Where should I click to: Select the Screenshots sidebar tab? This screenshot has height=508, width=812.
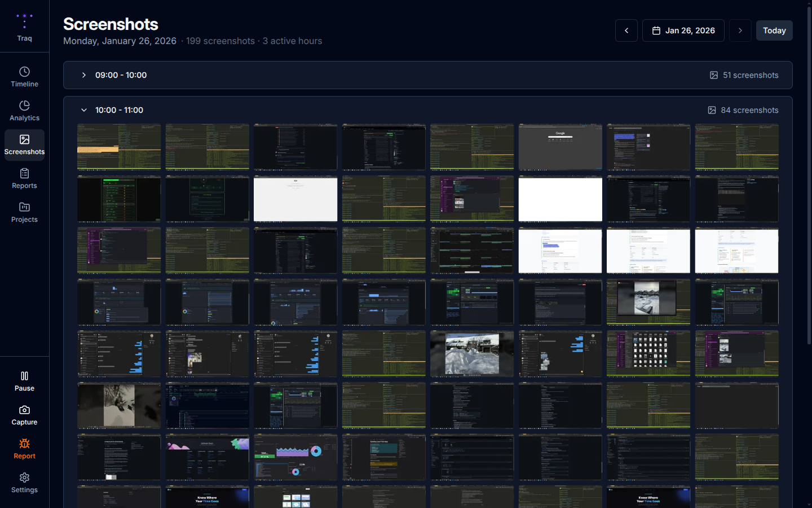[x=24, y=145]
